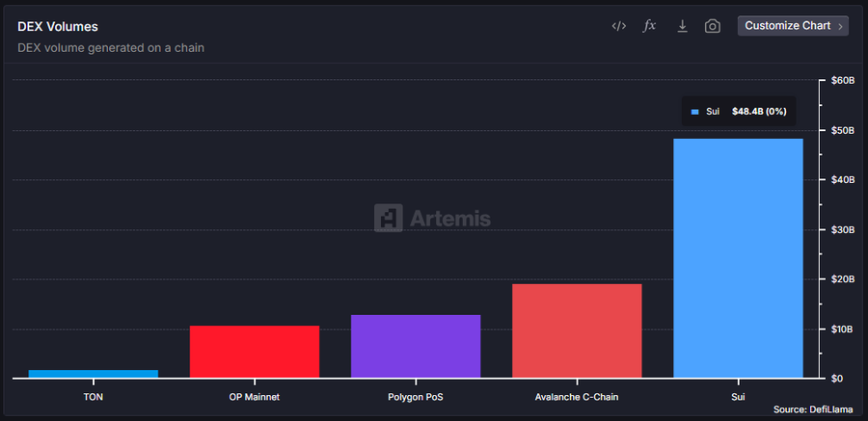Select the blue Sui bar
Viewport: 868px width, 421px height.
[x=738, y=258]
